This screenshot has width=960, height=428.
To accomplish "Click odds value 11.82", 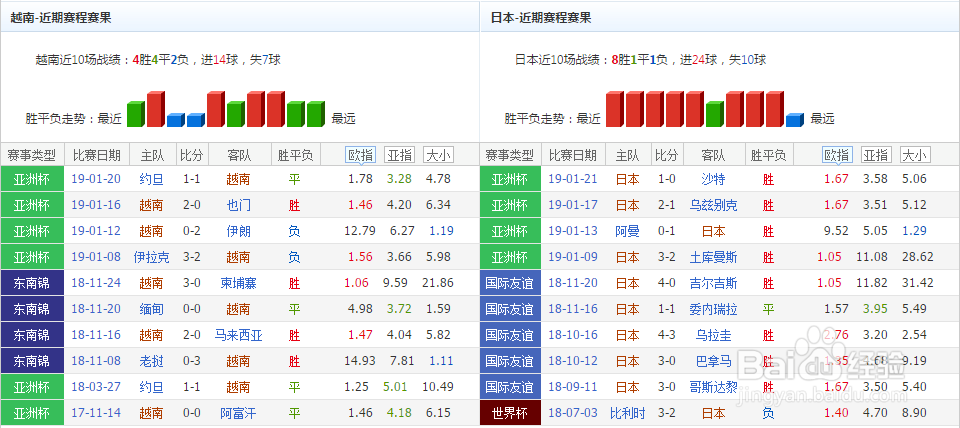I will click(x=872, y=283).
